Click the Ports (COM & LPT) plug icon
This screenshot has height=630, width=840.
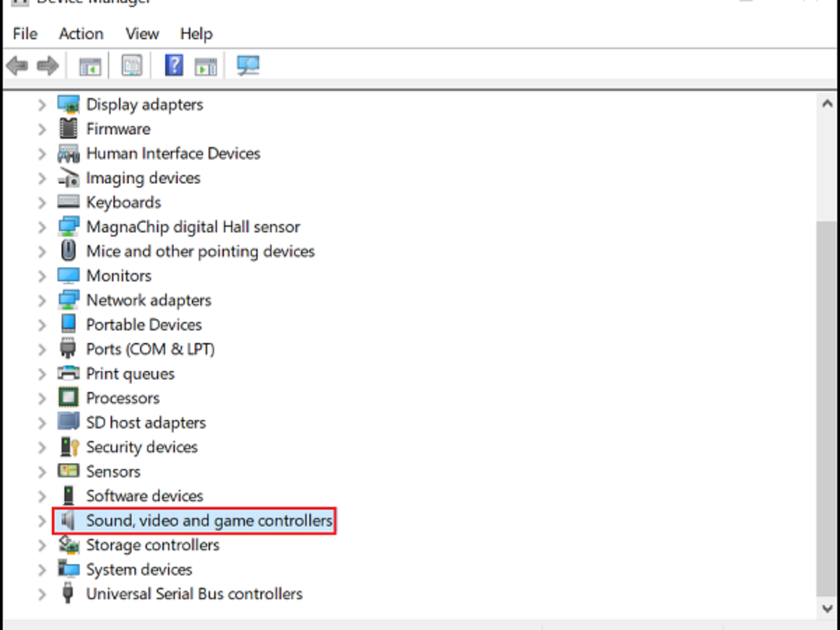point(69,349)
